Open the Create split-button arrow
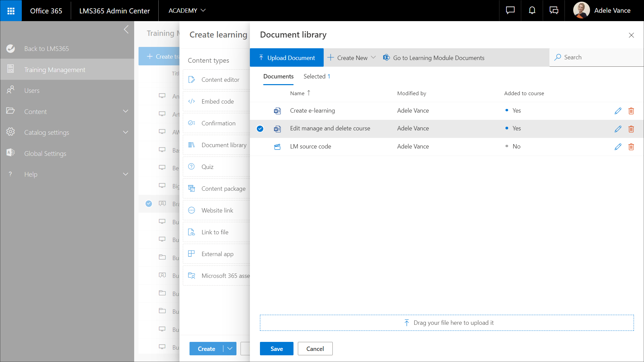The width and height of the screenshot is (644, 362). (x=230, y=349)
